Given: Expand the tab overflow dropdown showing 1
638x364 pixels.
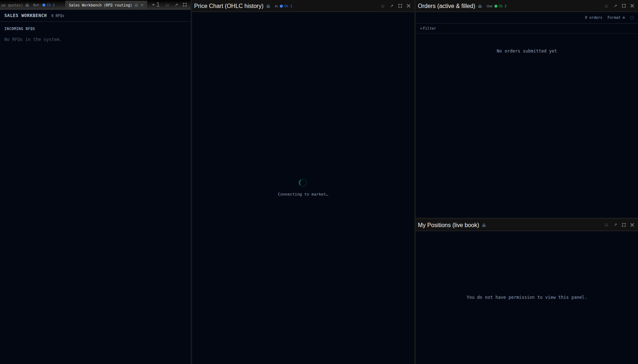Looking at the screenshot, I should (156, 5).
